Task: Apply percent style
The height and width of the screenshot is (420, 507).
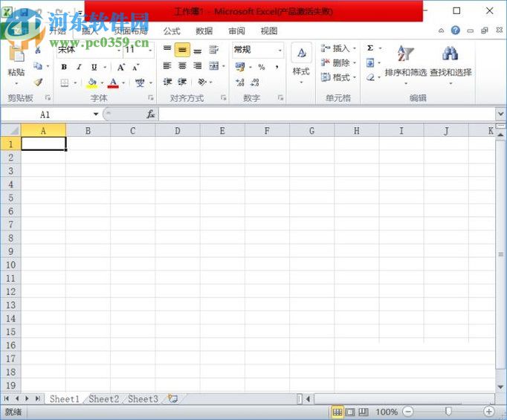Action: coord(262,67)
